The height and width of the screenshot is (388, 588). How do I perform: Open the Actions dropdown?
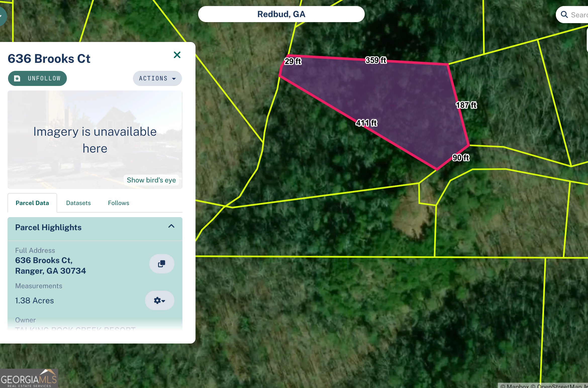click(x=157, y=78)
